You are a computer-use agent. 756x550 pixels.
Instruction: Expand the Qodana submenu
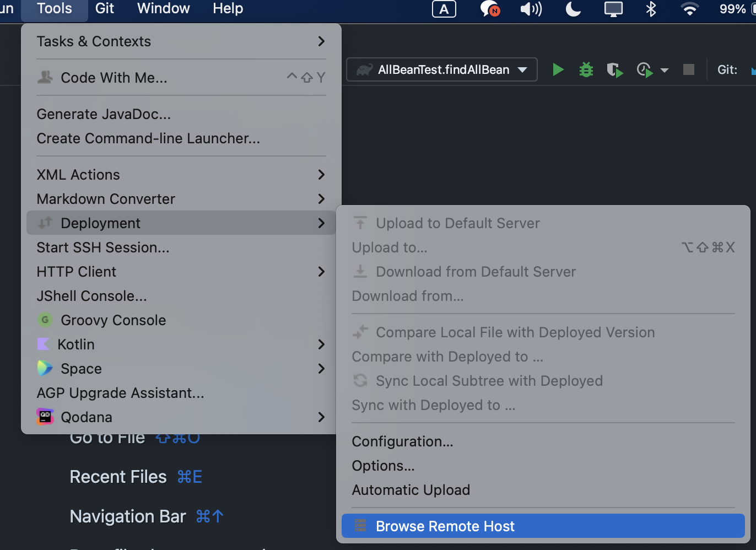click(x=181, y=417)
